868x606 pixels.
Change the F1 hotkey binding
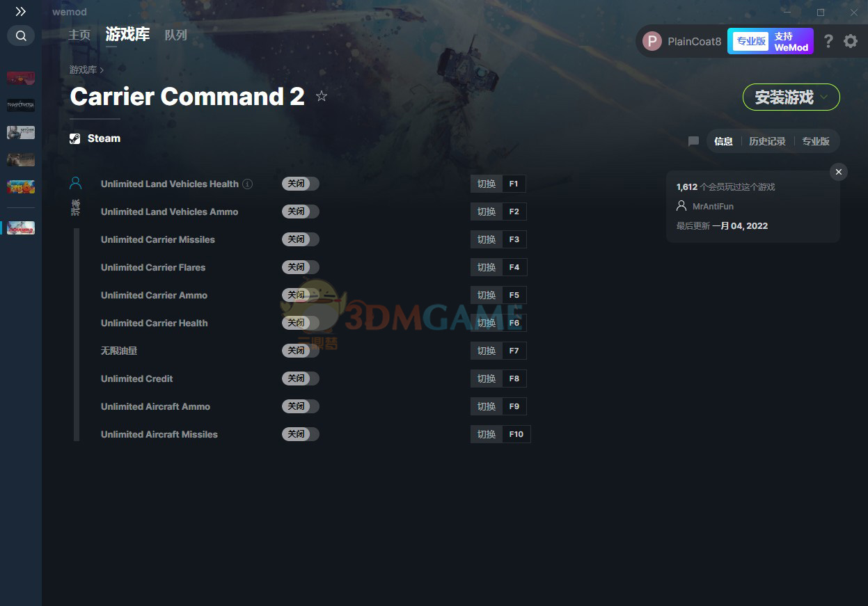(514, 184)
